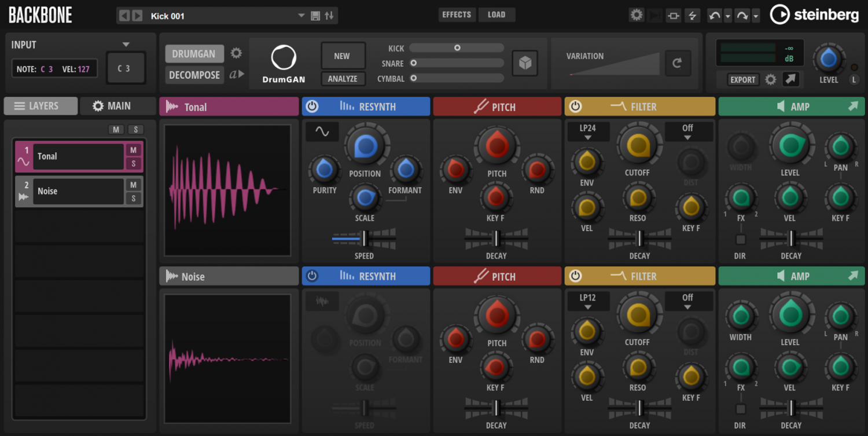Redo the last action
This screenshot has width=868, height=436.
click(742, 16)
